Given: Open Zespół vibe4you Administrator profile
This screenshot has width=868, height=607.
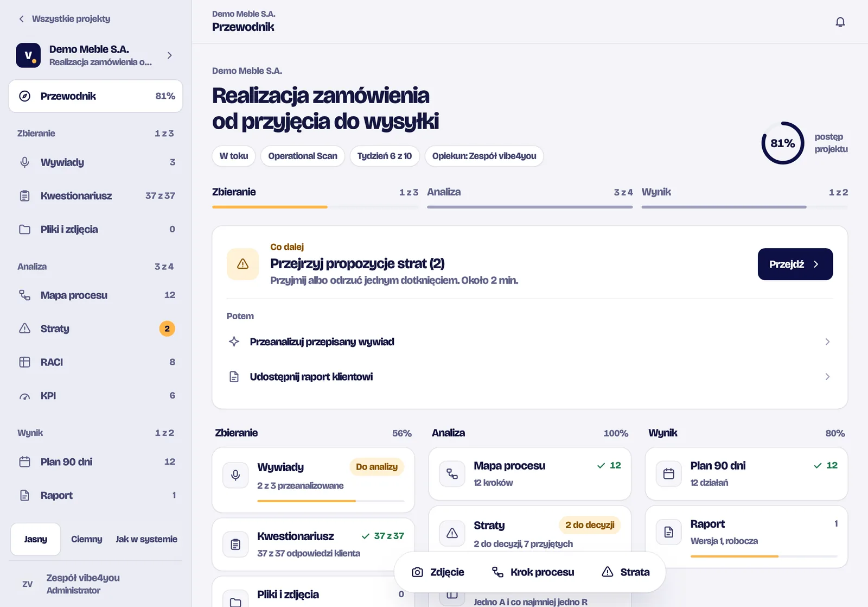Looking at the screenshot, I should 95,584.
